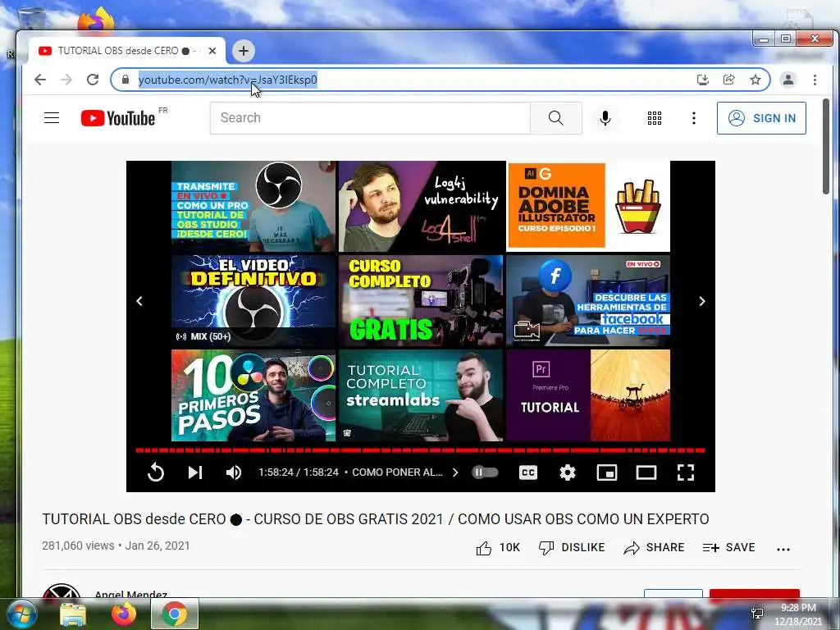Search with voice microphone icon

[605, 118]
